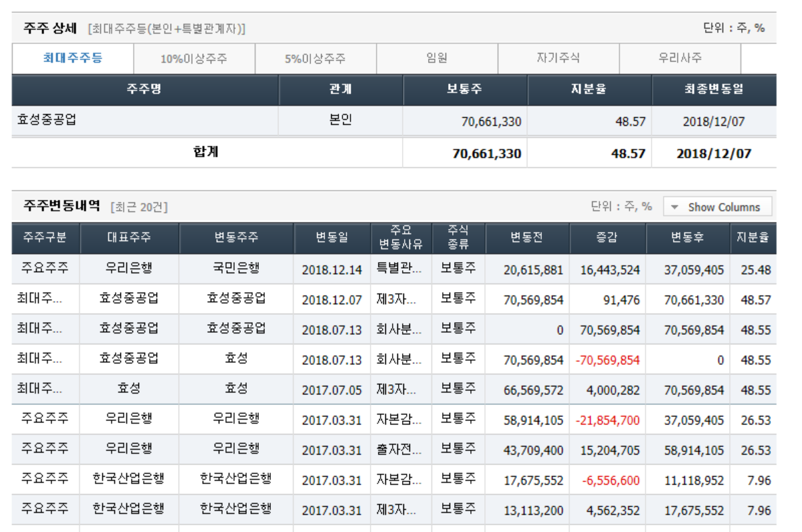Click the 합계 label

point(206,152)
